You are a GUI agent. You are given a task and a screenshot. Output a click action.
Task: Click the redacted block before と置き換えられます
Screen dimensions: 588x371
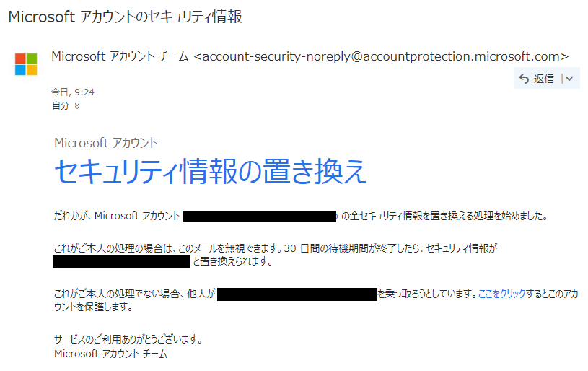(x=121, y=261)
